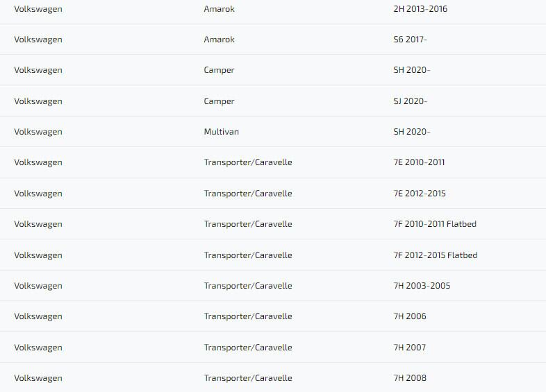Click the "7E 2012-2015" entry

[x=420, y=194]
